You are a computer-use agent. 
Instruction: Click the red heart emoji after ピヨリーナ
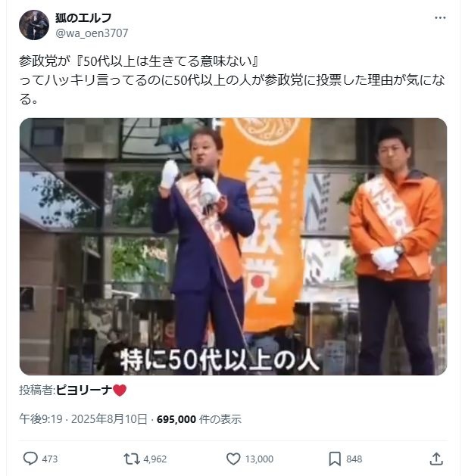[x=120, y=390]
